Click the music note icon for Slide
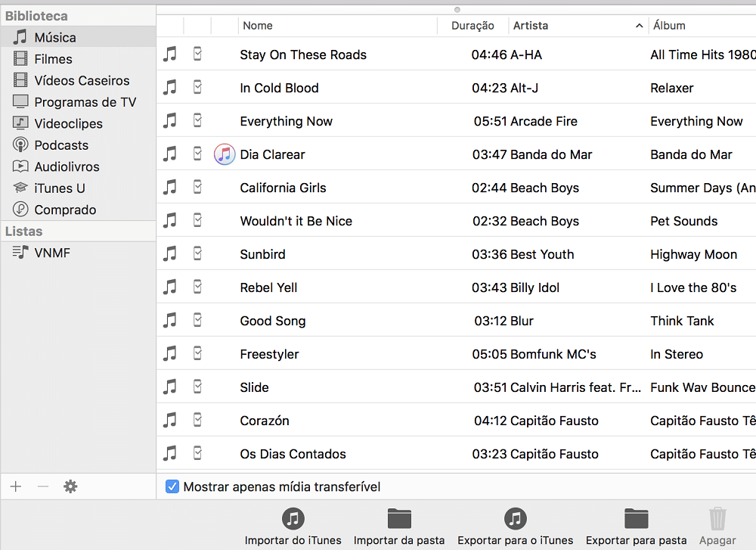This screenshot has height=550, width=756. [169, 387]
